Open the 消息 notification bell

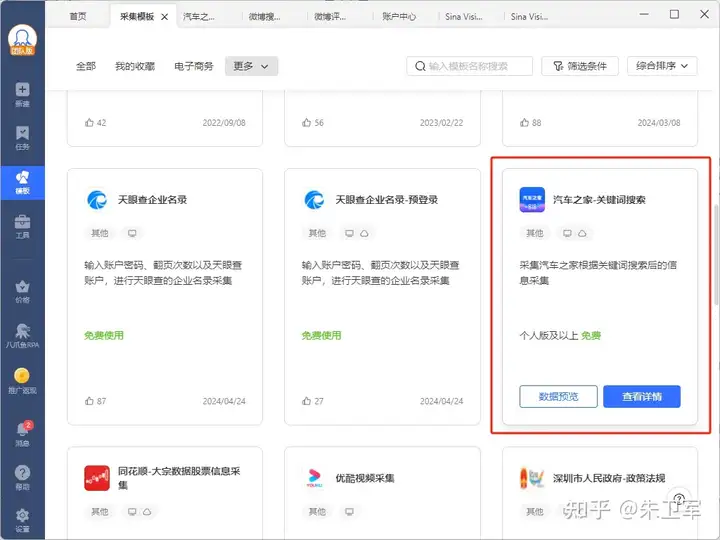[x=22, y=434]
